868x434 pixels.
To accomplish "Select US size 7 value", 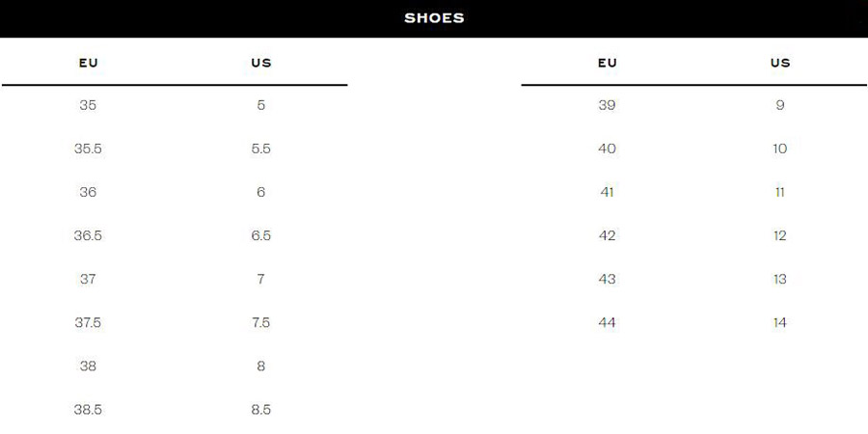I will (260, 279).
